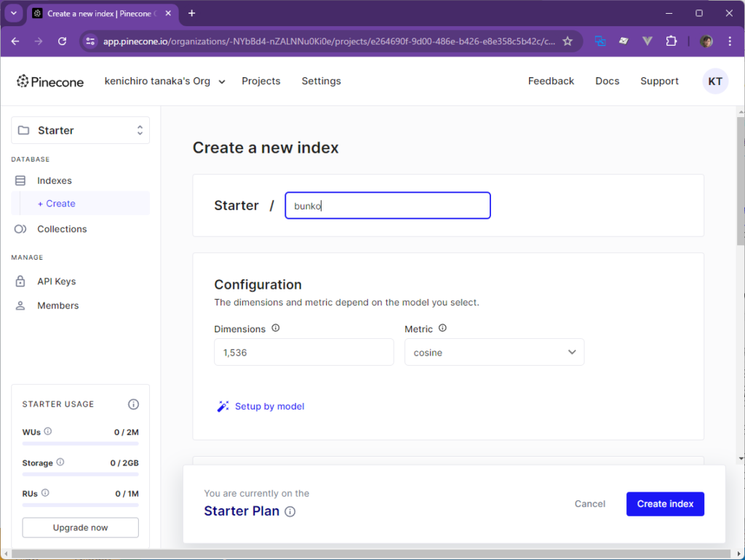Open the Projects menu
Viewport: 745px width, 560px height.
pyautogui.click(x=261, y=81)
